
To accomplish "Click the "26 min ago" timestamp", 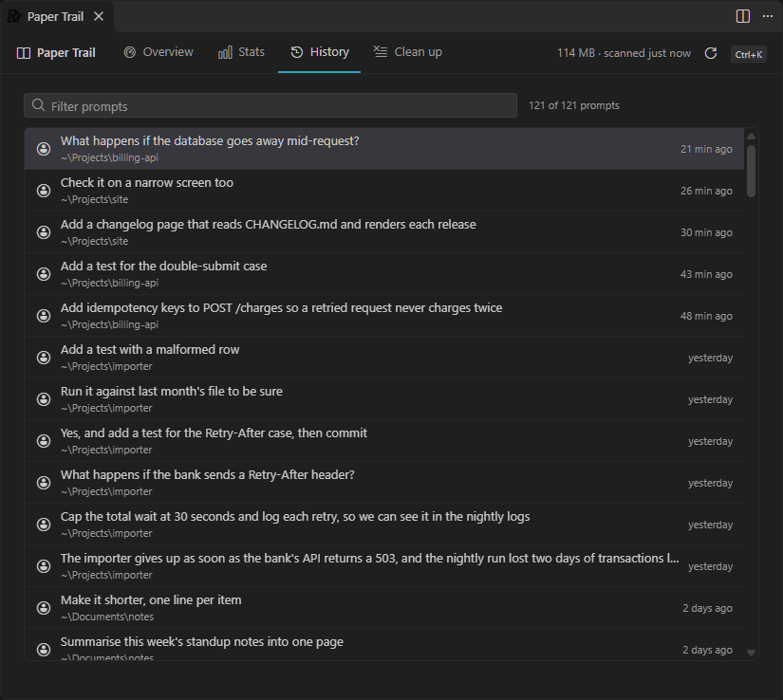I will click(x=706, y=191).
